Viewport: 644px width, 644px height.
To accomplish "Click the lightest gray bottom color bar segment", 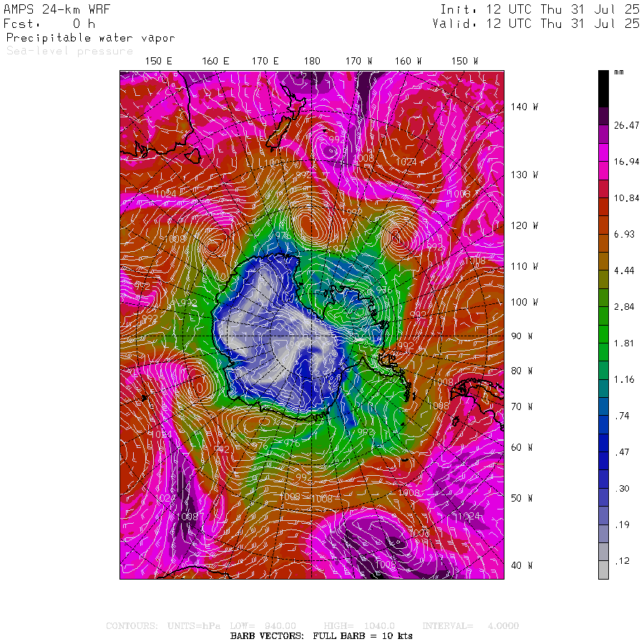I will pos(603,570).
